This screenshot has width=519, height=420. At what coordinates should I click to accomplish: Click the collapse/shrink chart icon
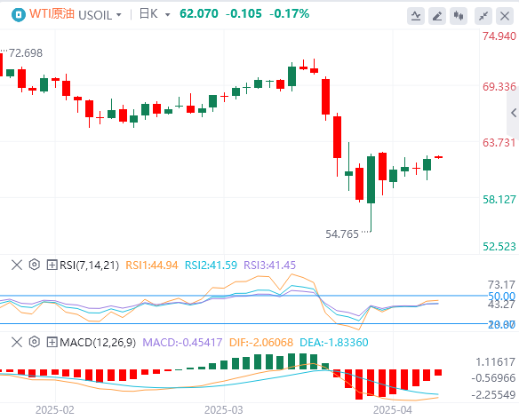[x=483, y=16]
